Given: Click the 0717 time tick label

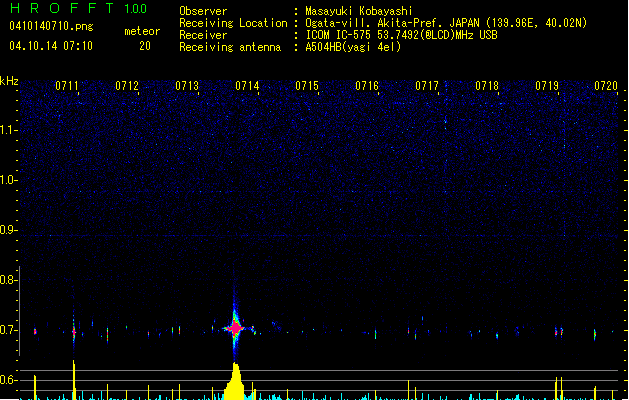Looking at the screenshot, I should 427,87.
